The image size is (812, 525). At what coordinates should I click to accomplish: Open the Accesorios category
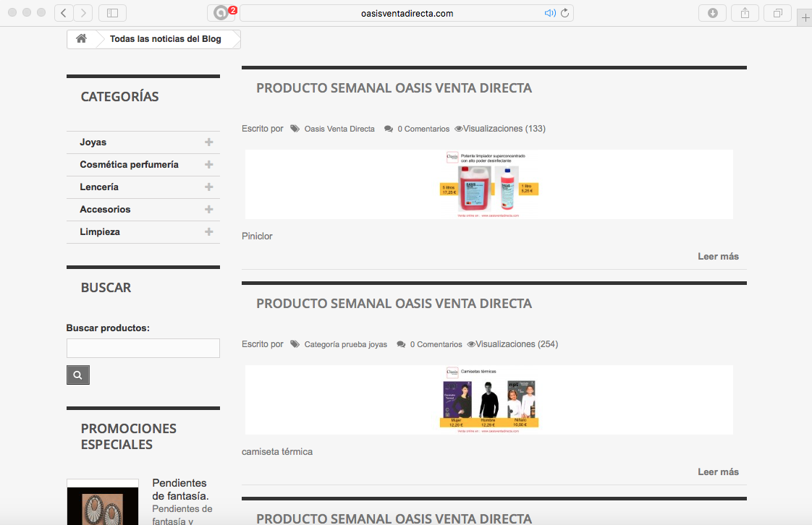(x=105, y=210)
